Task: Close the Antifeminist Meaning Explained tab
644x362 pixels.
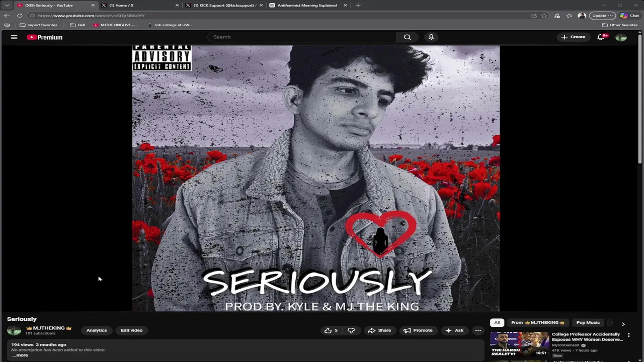Action: pyautogui.click(x=345, y=5)
